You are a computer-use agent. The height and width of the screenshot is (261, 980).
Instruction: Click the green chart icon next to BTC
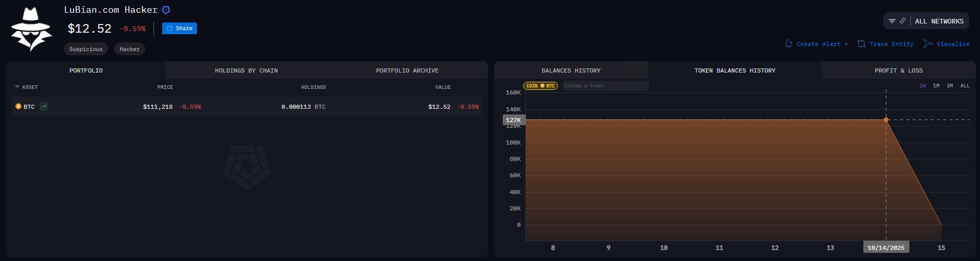pos(44,107)
